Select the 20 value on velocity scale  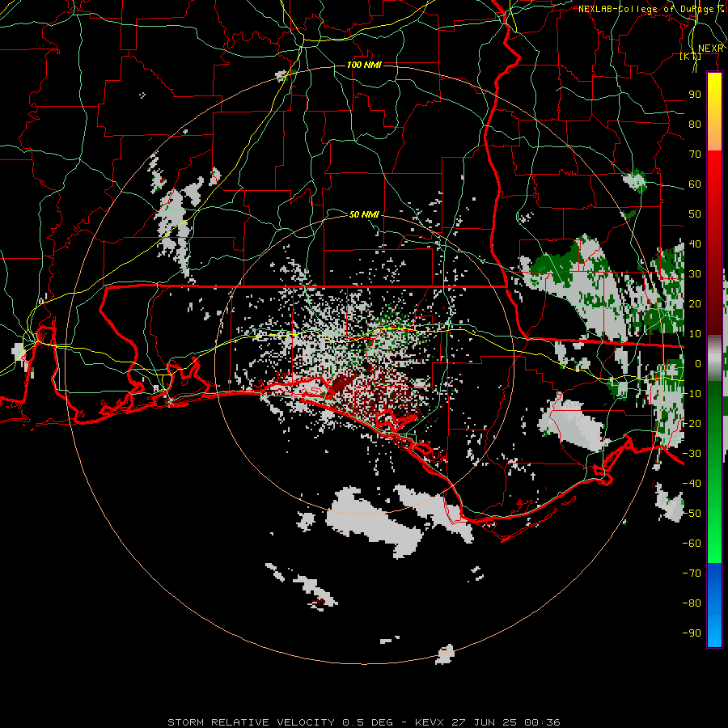point(695,304)
